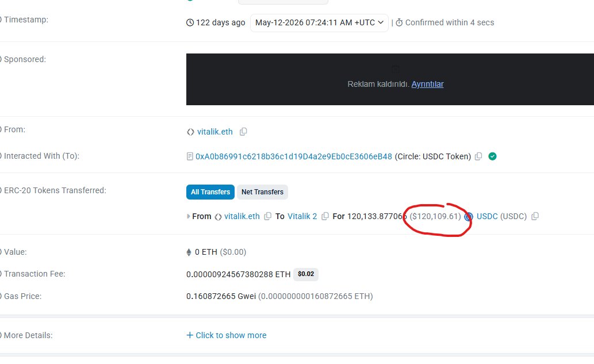Copy the Circle USDC Token contract address
The width and height of the screenshot is (594, 364).
point(478,156)
